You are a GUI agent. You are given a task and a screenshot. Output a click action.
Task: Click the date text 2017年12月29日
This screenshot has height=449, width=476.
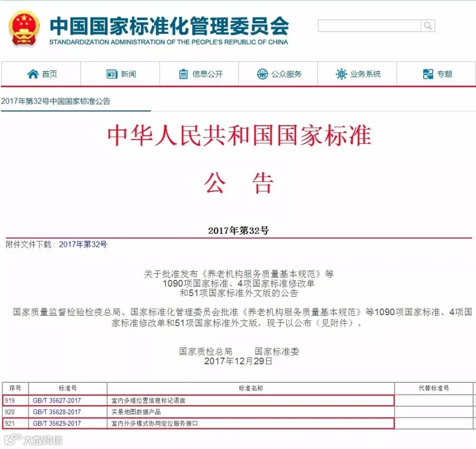(x=238, y=361)
